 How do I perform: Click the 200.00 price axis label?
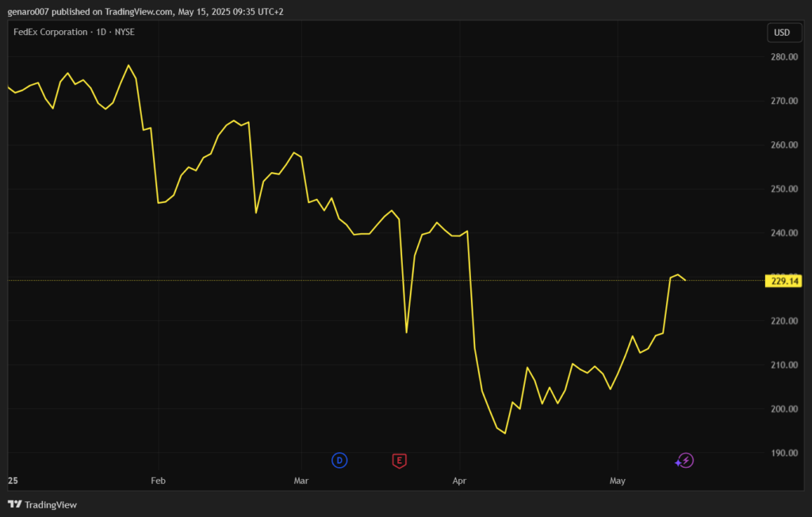[x=782, y=409]
